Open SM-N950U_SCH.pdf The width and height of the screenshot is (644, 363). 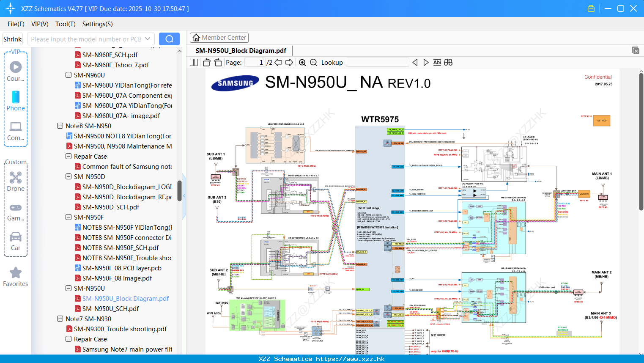point(110,308)
